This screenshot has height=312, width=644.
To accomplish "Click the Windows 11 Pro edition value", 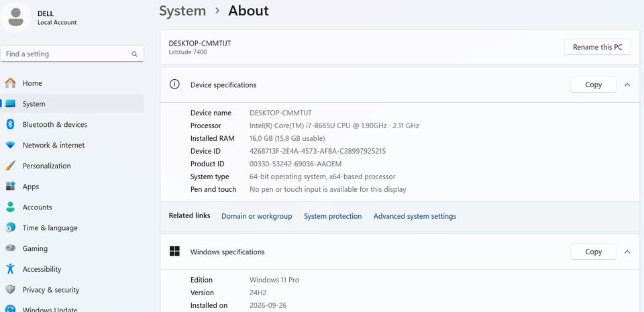I will (x=274, y=280).
